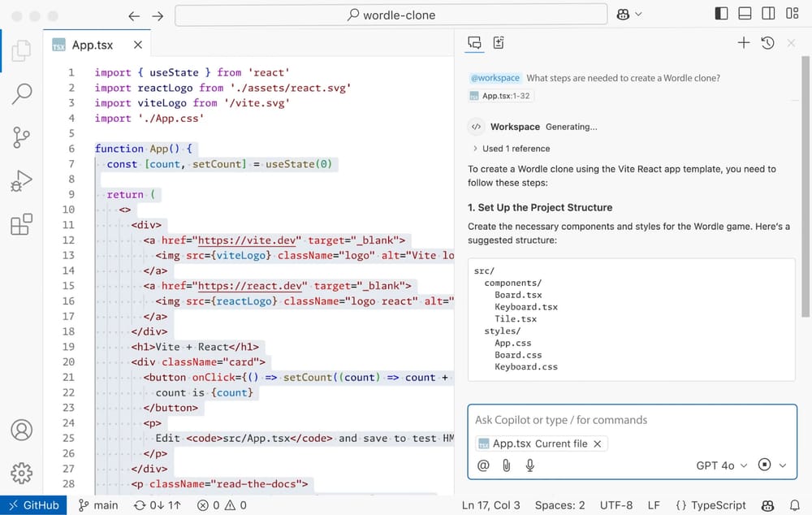The image size is (812, 515).
Task: Toggle the primary side bar layout button
Action: (x=721, y=15)
